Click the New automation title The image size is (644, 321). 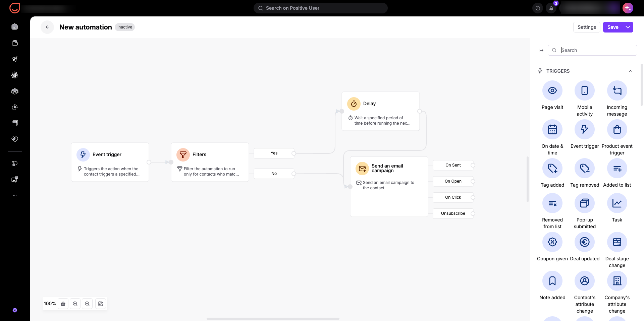86,27
